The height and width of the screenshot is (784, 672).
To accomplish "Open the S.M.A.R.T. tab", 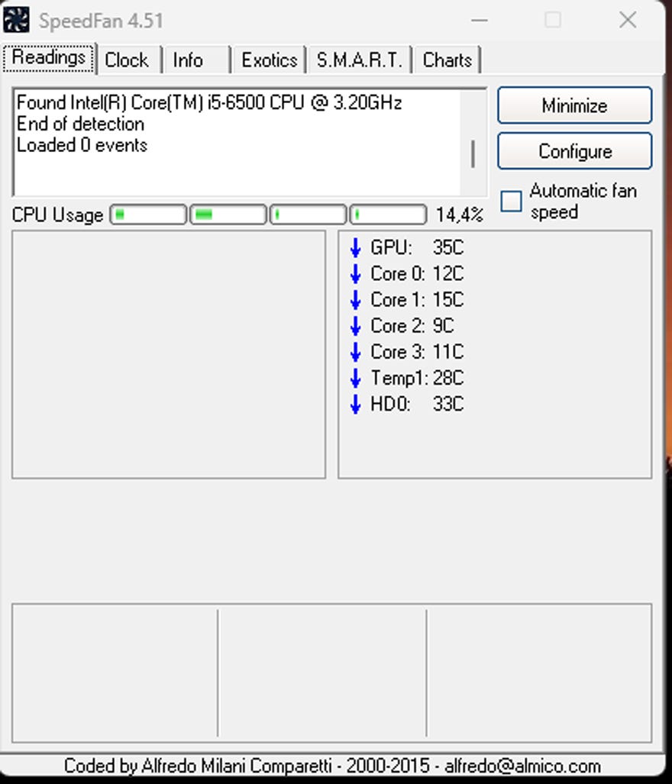I will [359, 60].
